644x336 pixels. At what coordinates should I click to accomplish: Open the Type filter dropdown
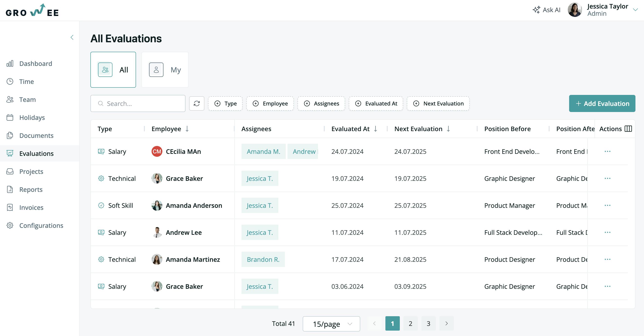pos(225,103)
